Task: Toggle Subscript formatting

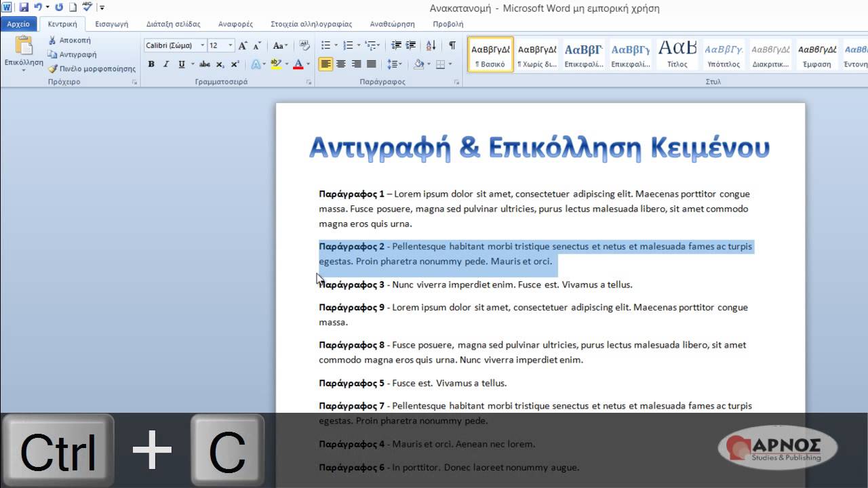Action: [220, 64]
